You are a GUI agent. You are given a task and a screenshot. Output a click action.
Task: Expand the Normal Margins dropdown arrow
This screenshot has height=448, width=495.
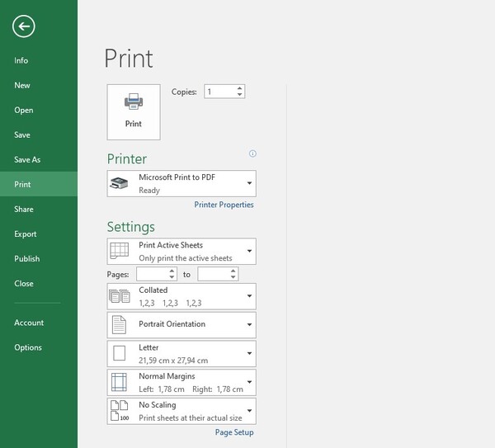tap(249, 382)
